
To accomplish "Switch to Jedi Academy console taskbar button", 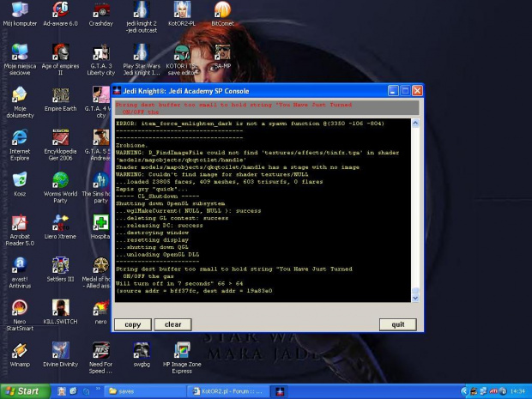I will point(280,391).
